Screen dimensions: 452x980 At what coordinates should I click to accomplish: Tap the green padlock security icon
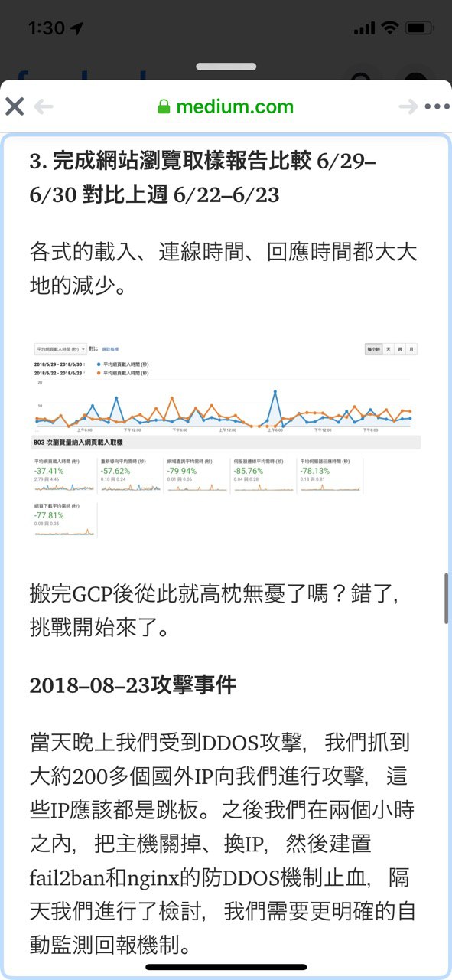[x=164, y=106]
